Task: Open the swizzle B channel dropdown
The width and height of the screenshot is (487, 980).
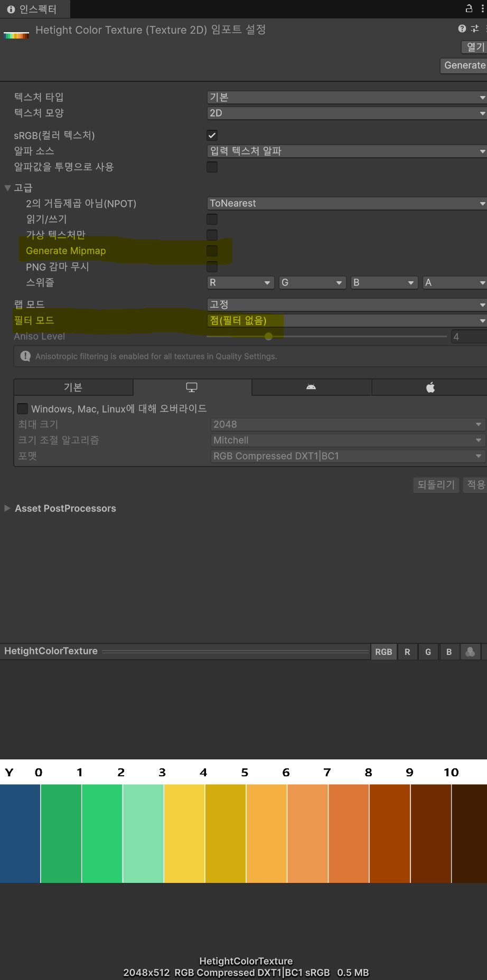Action: coord(384,282)
